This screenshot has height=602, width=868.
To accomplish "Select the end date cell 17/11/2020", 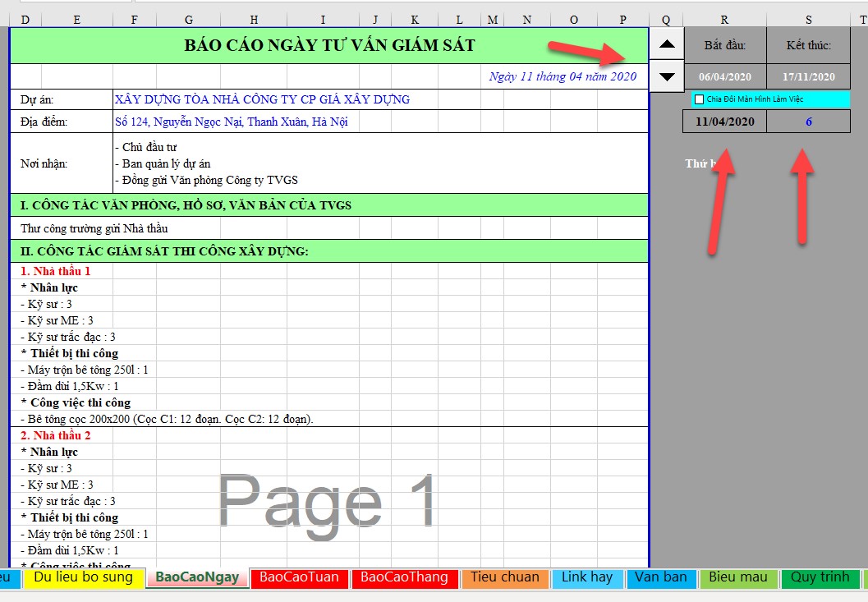I will tap(808, 76).
